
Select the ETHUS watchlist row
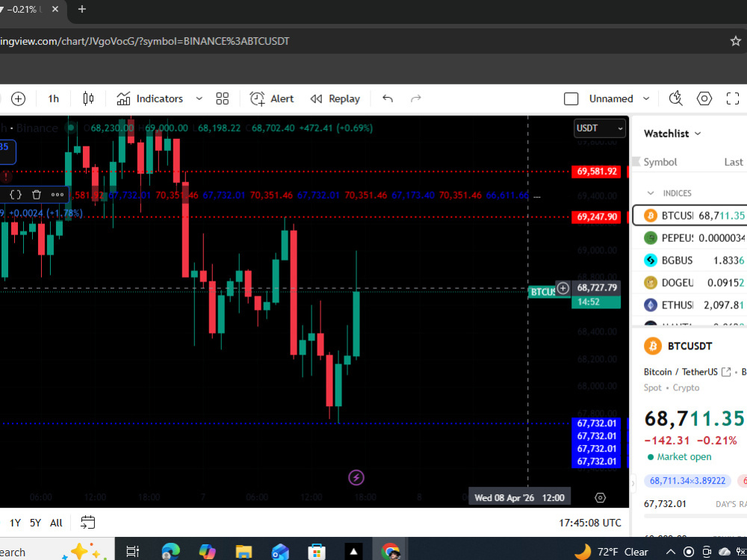pos(689,305)
